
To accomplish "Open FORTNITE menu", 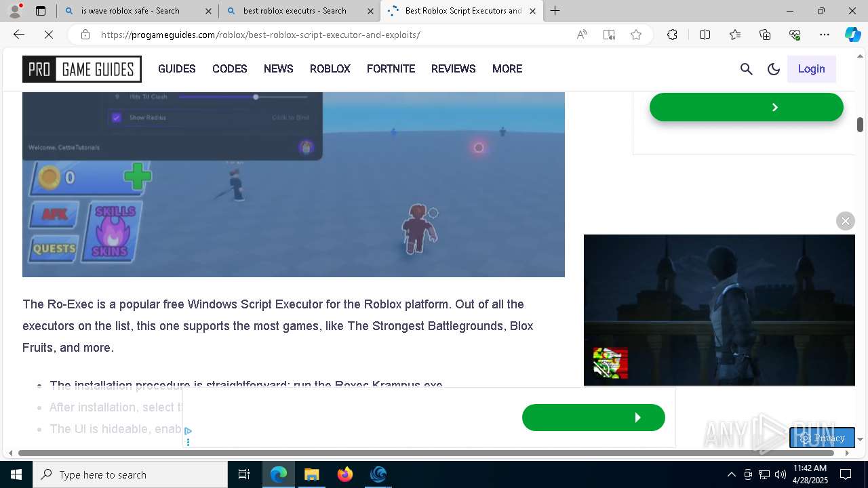I will [x=391, y=68].
